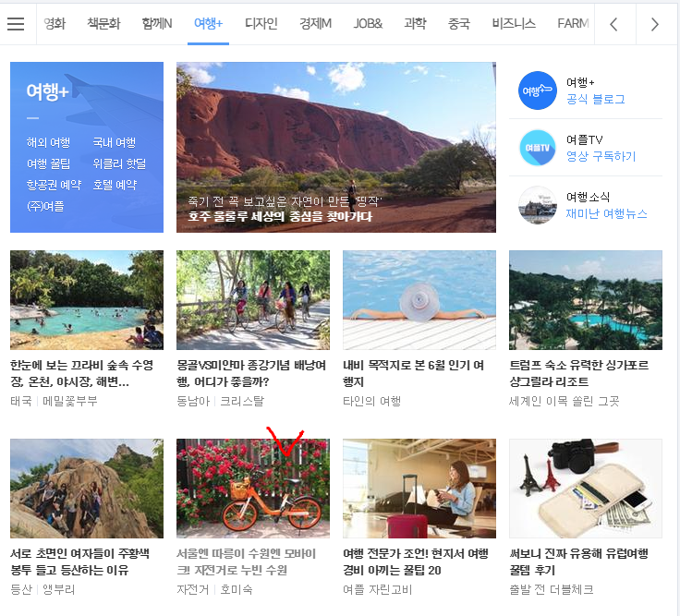The width and height of the screenshot is (680, 616).
Task: Open the 재미난 여행뉴스 link
Action: pos(606,213)
